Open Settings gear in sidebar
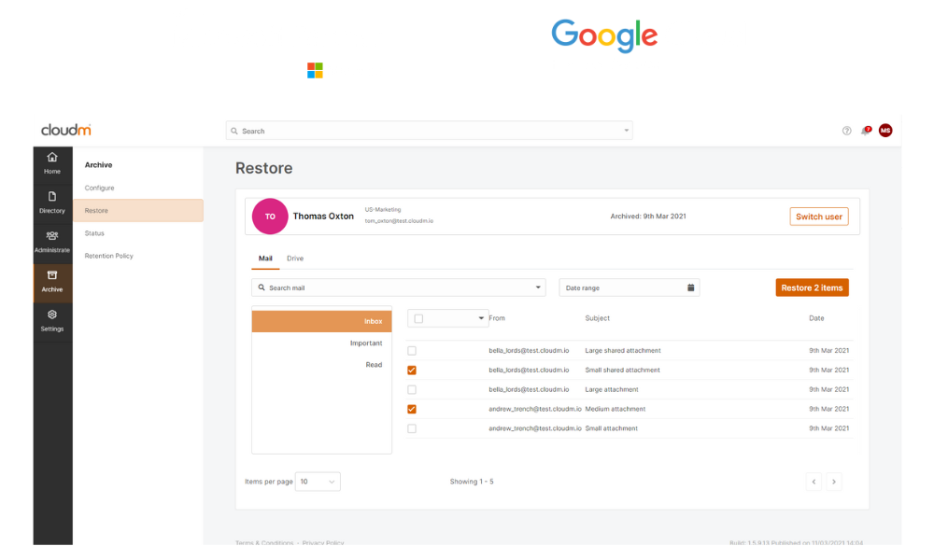The width and height of the screenshot is (934, 560). pos(52,320)
